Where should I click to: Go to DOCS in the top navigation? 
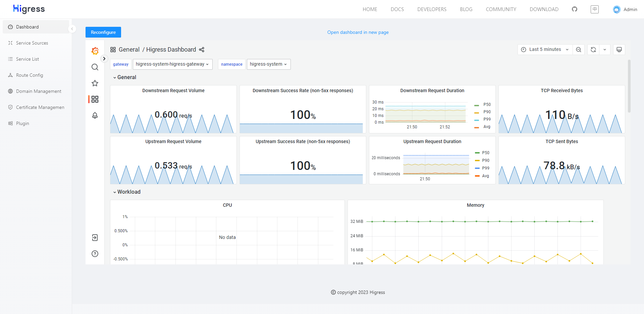[397, 9]
